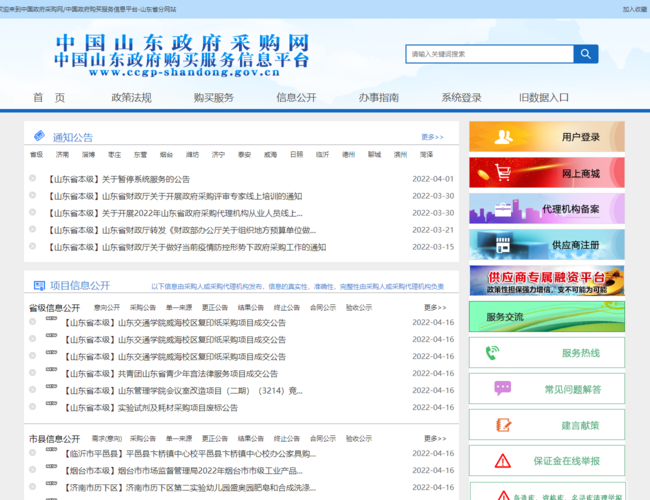The height and width of the screenshot is (500, 650).
Task: Open notice 山东省财政厅关于开展政府采购评审专家线上培训的通知
Action: (175, 196)
